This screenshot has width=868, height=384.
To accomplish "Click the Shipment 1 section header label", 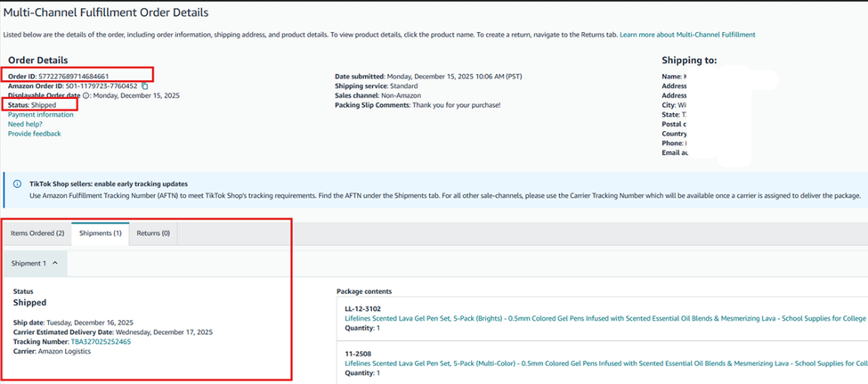I will 28,264.
